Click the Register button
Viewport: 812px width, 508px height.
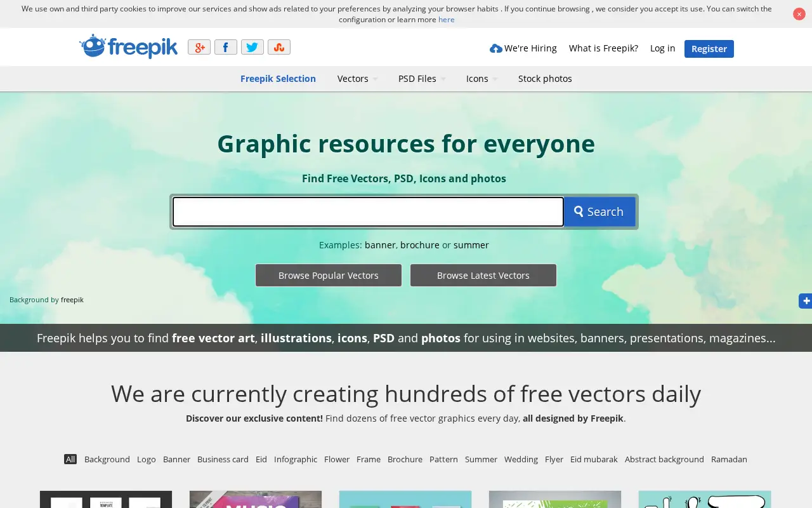[709, 49]
